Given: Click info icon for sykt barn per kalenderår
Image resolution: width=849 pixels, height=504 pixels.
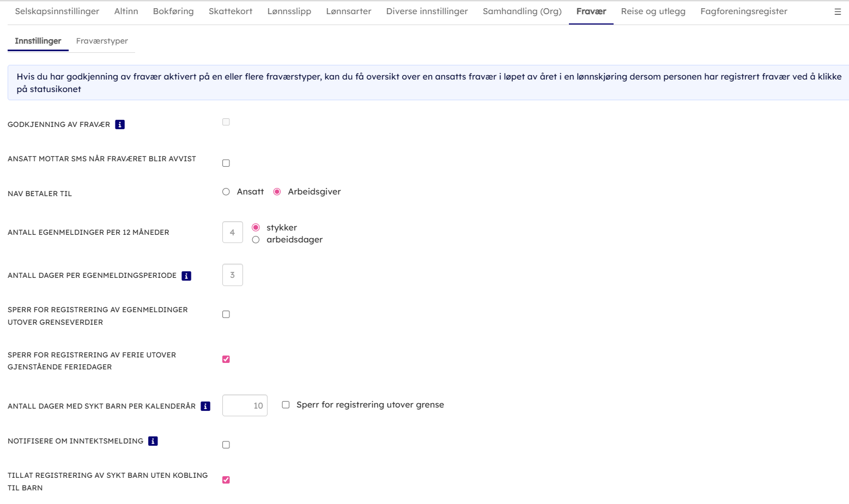Looking at the screenshot, I should (x=205, y=406).
